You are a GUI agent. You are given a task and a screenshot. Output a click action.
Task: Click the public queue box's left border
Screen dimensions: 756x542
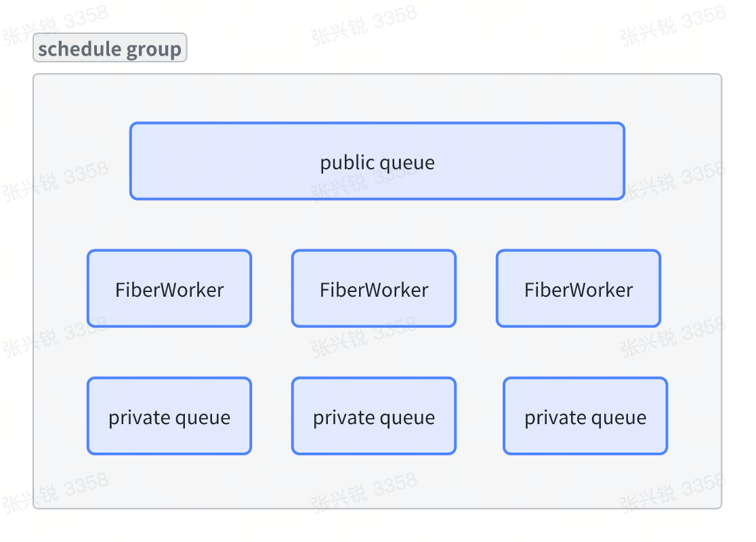(x=131, y=161)
